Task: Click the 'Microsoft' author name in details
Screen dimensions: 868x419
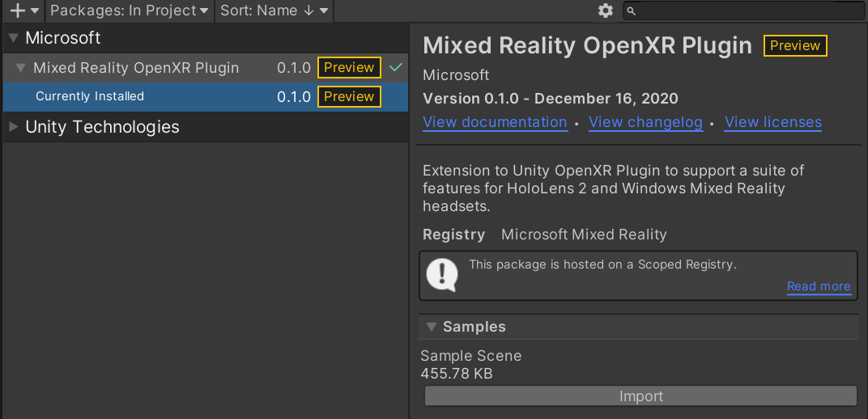Action: (456, 74)
